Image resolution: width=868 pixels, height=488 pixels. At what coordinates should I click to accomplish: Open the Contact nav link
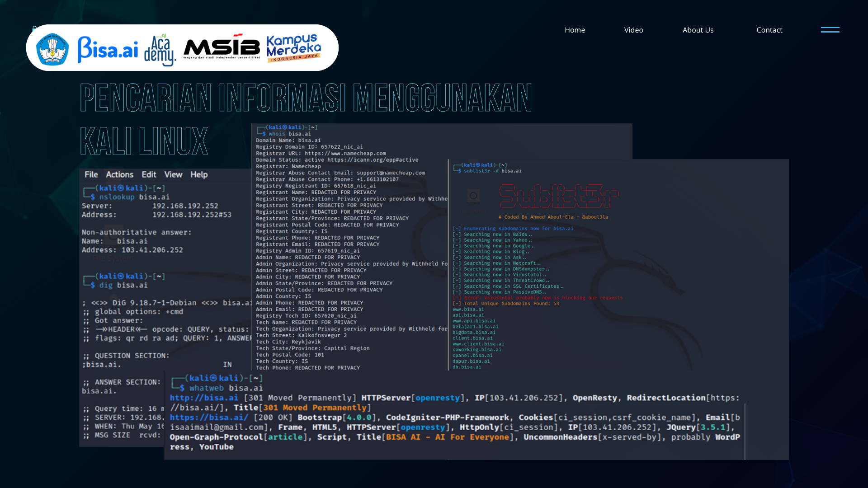769,30
